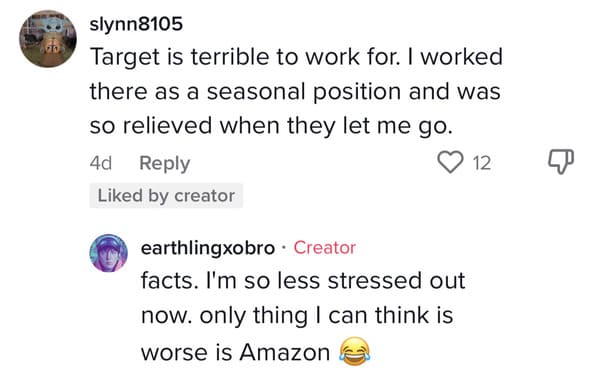The height and width of the screenshot is (372, 599).
Task: Click the reply line "now. only thing I can think is"
Action: point(297,316)
